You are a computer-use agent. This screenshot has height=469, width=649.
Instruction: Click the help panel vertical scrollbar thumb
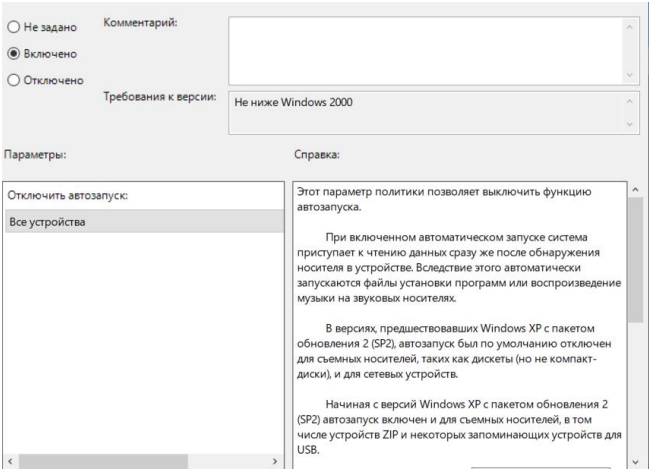click(635, 260)
